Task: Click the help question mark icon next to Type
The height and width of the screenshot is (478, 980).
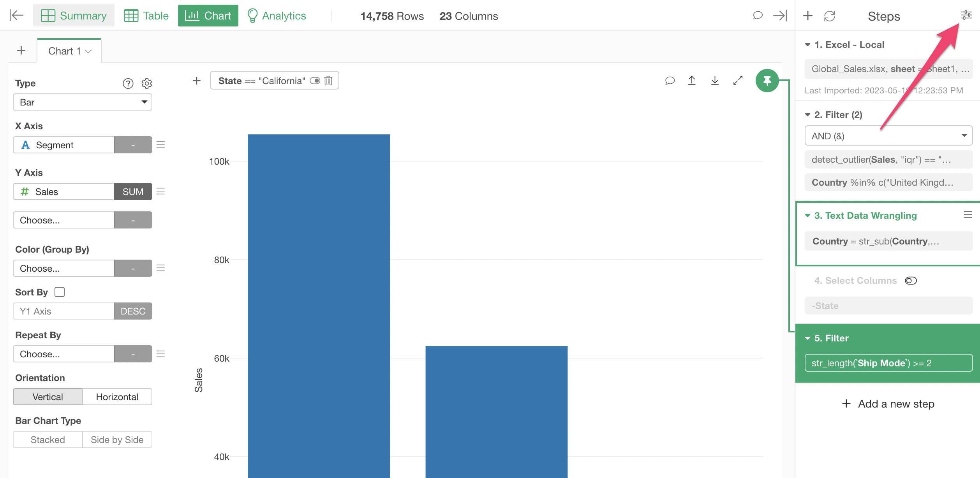Action: tap(128, 83)
